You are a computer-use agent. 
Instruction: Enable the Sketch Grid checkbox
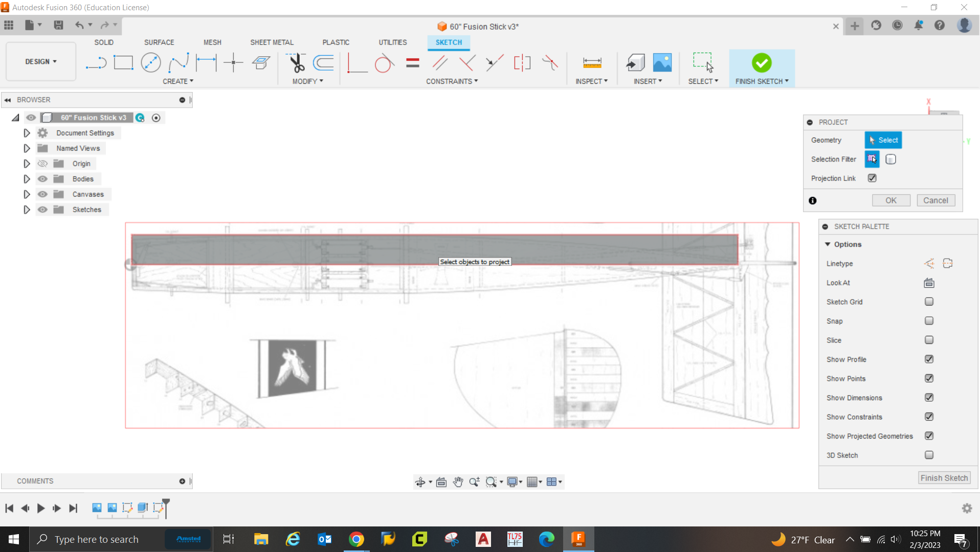(x=929, y=302)
